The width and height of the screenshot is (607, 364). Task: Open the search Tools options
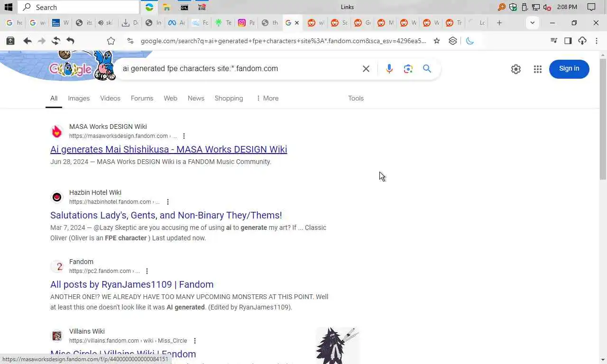point(356,98)
